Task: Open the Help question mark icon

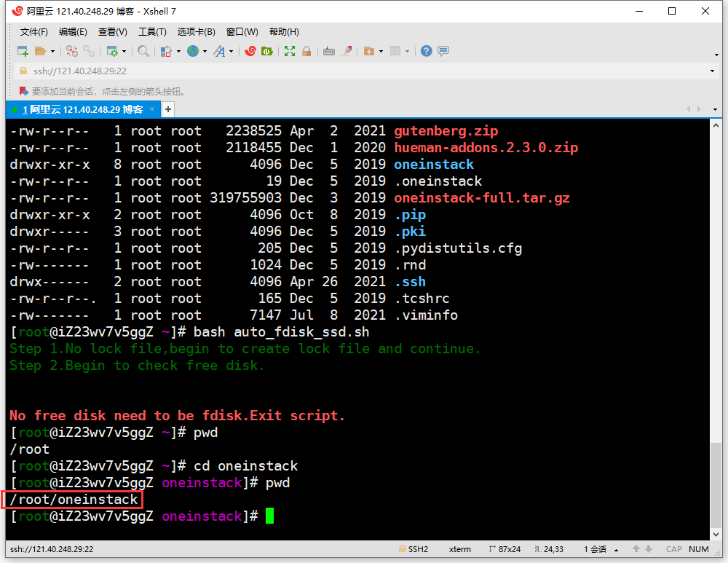Action: coord(427,51)
